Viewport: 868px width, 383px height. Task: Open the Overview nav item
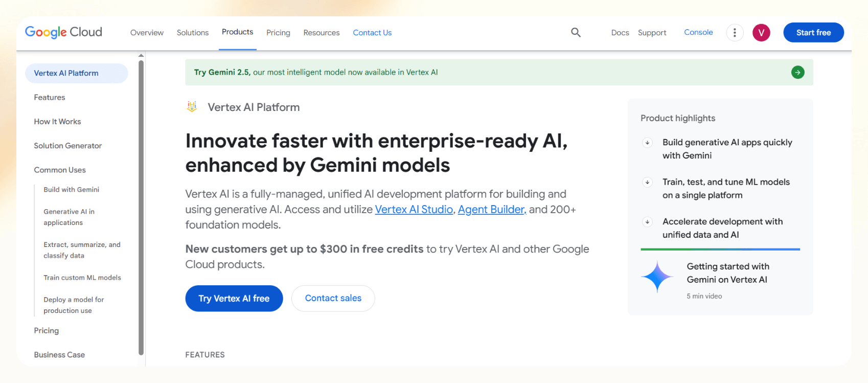[x=147, y=33]
